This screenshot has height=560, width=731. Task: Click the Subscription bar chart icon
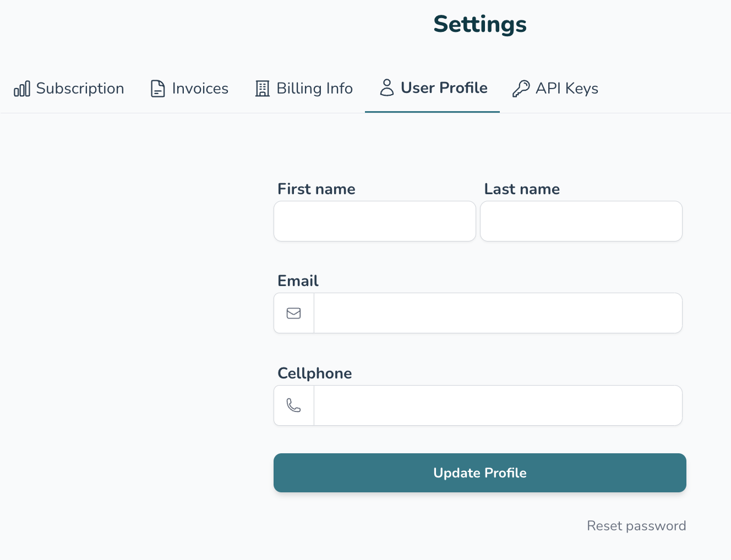point(22,89)
